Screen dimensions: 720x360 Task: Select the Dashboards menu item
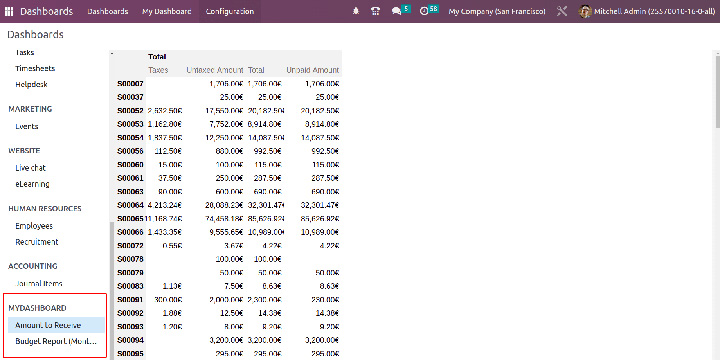108,11
